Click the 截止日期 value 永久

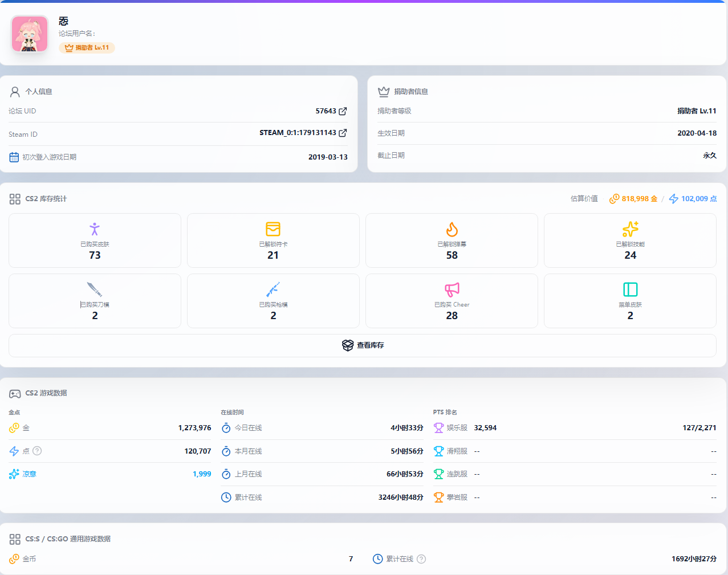click(710, 156)
